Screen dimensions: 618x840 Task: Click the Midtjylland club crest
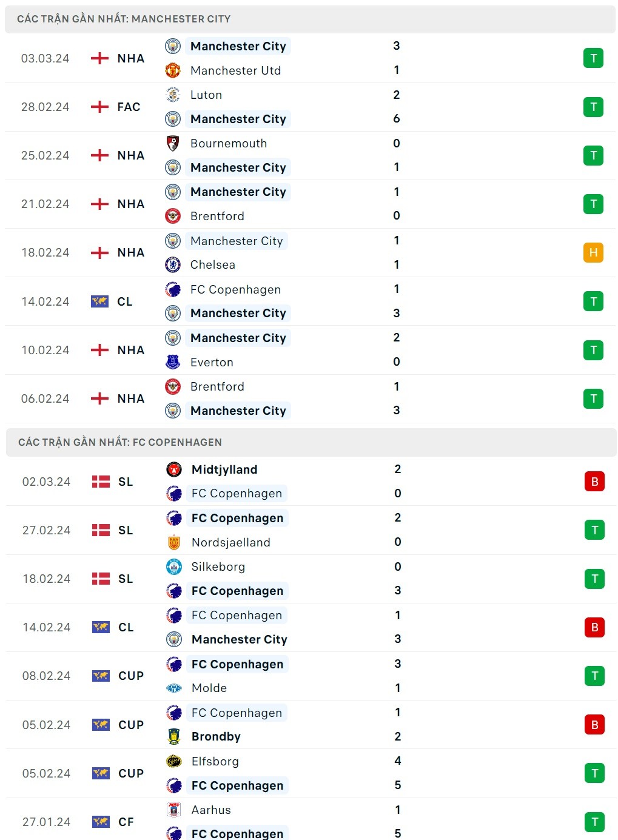coord(174,469)
